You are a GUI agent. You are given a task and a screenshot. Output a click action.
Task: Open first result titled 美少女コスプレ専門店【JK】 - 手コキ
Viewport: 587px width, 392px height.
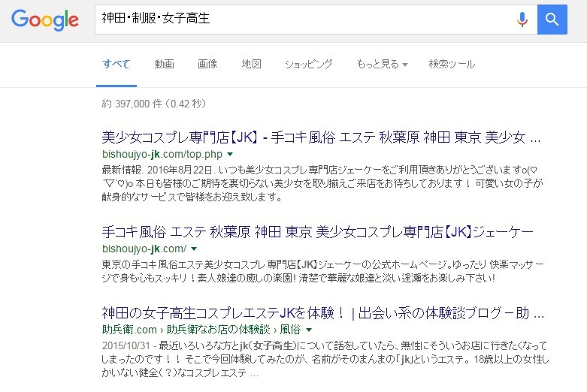[x=321, y=137]
